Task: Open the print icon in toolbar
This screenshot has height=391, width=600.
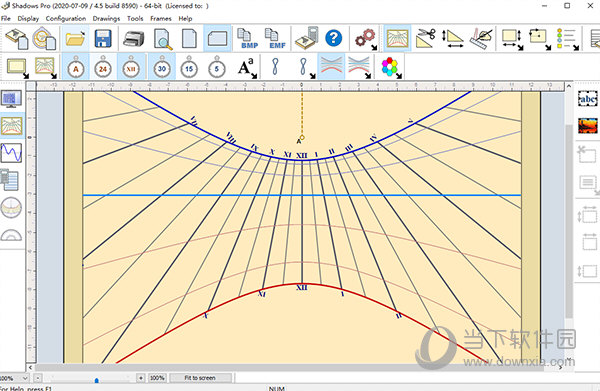Action: point(133,39)
